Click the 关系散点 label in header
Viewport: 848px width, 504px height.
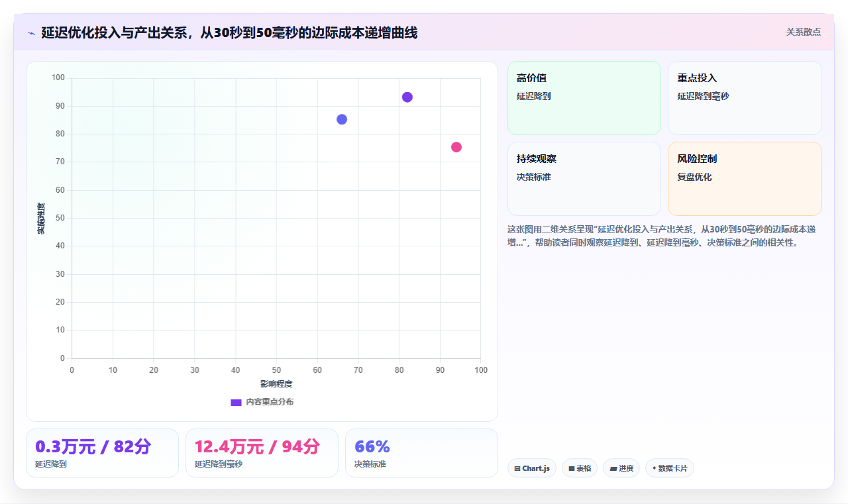click(803, 32)
